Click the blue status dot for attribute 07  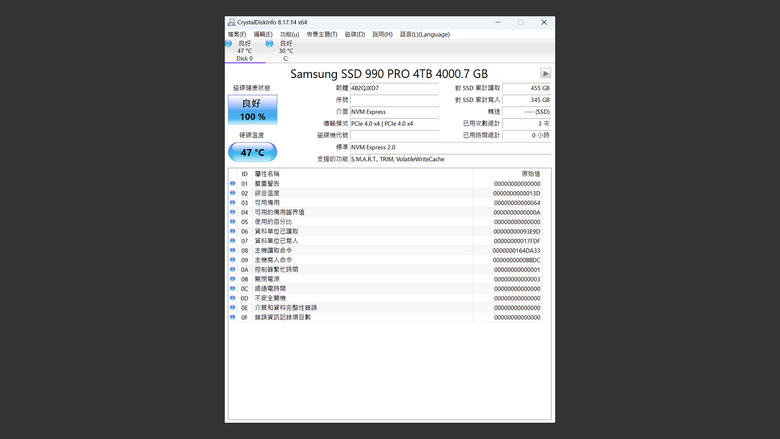[x=232, y=241]
